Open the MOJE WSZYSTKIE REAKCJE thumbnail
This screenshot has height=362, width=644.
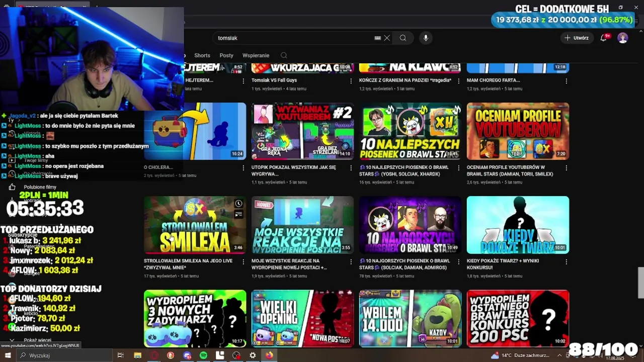pyautogui.click(x=302, y=225)
